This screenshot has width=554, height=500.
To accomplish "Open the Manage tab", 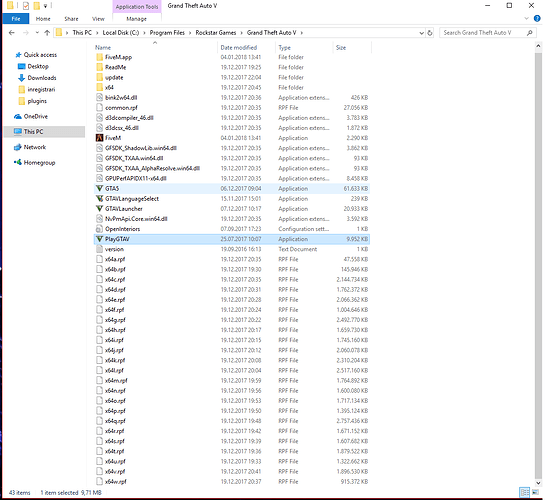I will tap(136, 19).
